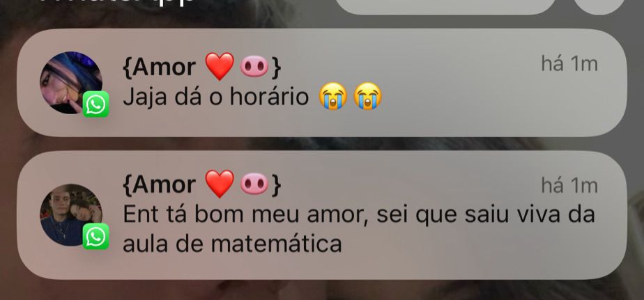Open the couple photo avatar
Viewport: 644px width, 300px height.
click(x=70, y=214)
